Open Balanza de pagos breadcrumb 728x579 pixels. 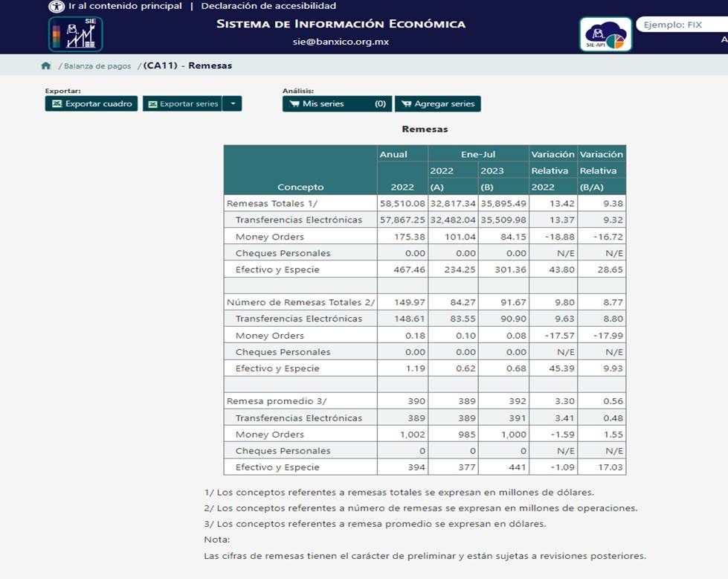(99, 65)
